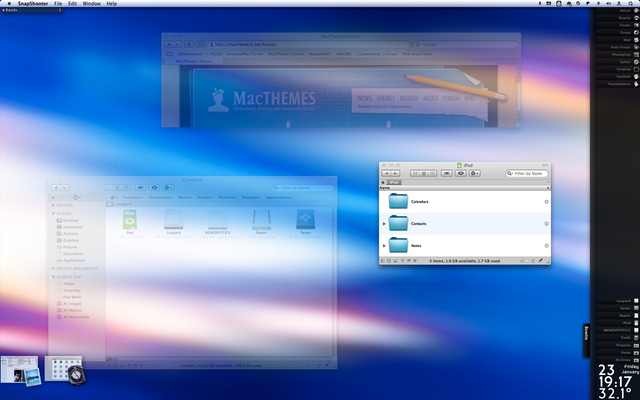
Task: Click Path Finder in the right sidebar dock
Action: coord(618,47)
